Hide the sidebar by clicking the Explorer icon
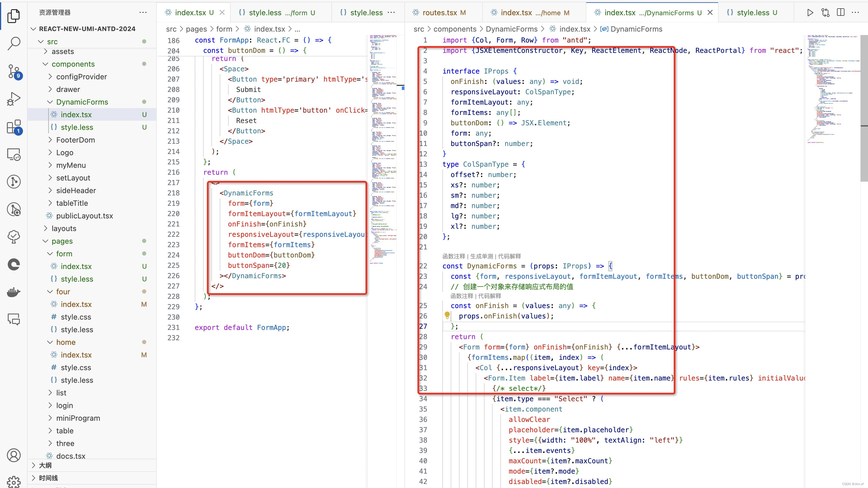868x488 pixels. (x=14, y=16)
